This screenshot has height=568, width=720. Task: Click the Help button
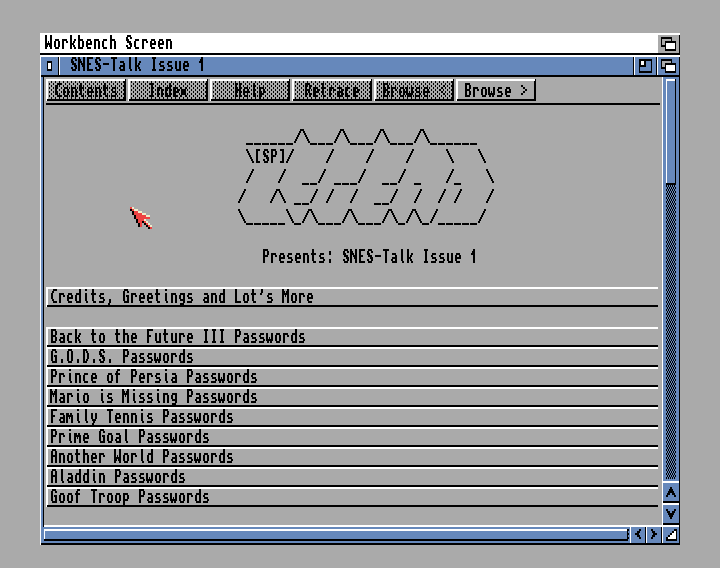pos(250,90)
